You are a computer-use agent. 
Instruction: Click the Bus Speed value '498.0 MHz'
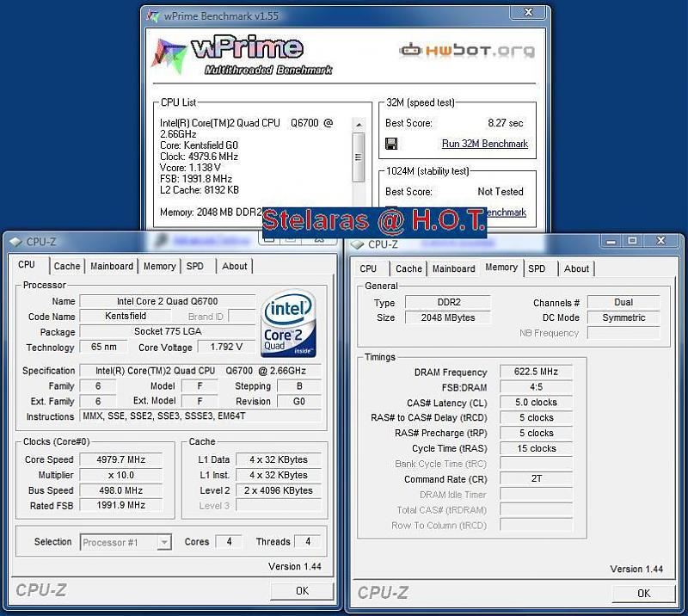tap(120, 490)
